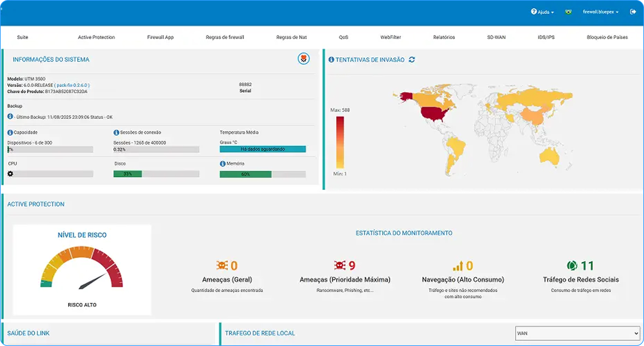The width and height of the screenshot is (644, 346).
Task: Click the info icon beside Capacidade
Action: point(10,133)
